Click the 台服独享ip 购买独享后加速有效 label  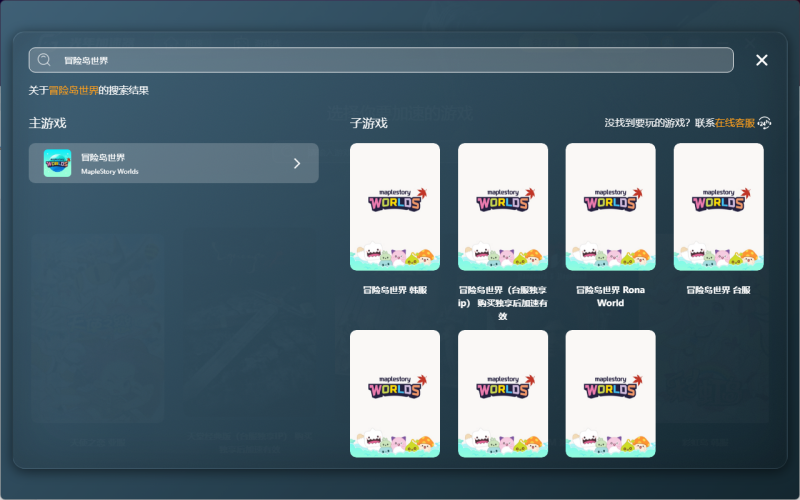(x=503, y=303)
